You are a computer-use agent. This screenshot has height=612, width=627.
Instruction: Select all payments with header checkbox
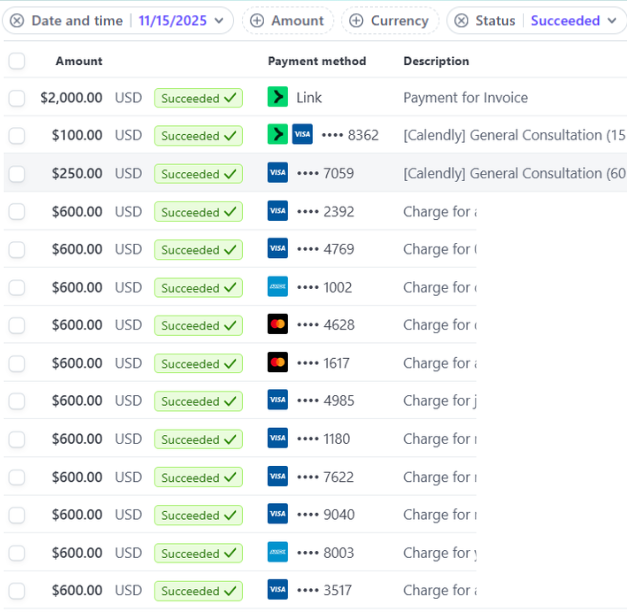pyautogui.click(x=17, y=61)
